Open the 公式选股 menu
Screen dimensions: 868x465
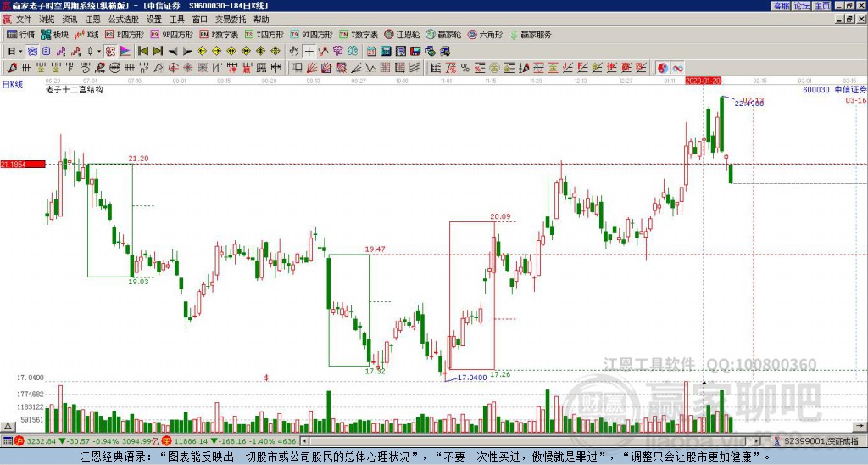coord(124,20)
